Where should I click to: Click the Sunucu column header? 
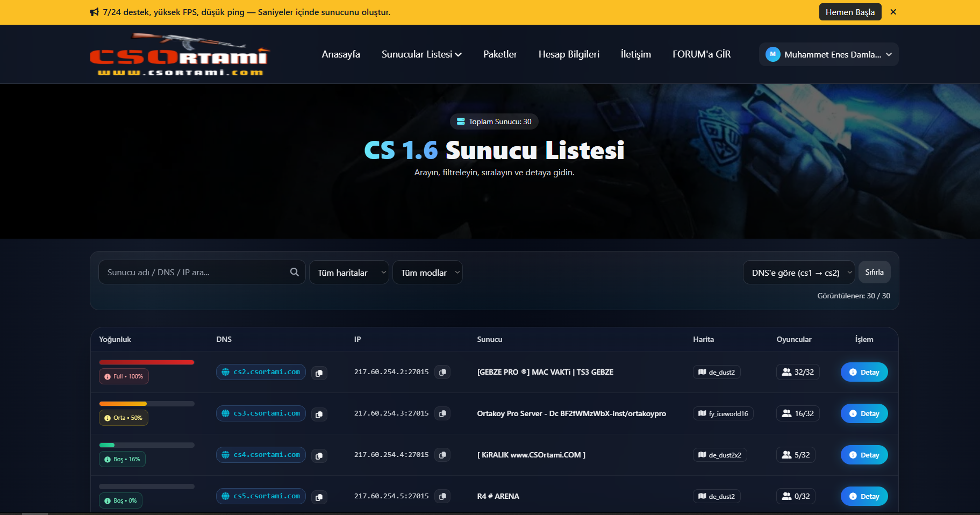(x=490, y=339)
